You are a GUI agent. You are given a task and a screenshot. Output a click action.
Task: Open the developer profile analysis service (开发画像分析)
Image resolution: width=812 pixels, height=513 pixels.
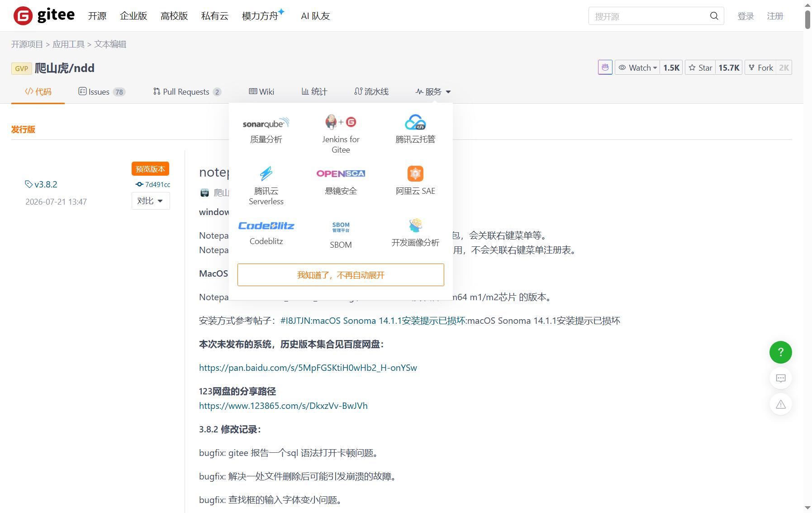(x=415, y=233)
